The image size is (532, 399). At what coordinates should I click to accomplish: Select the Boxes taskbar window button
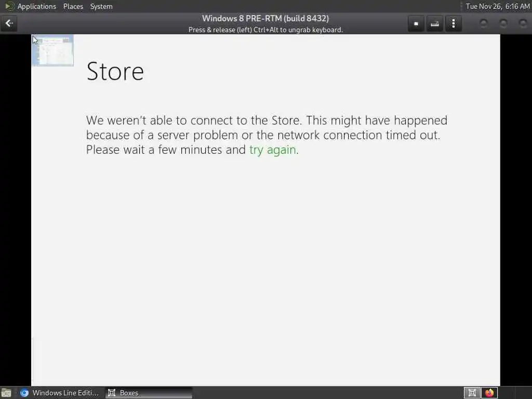tap(149, 393)
